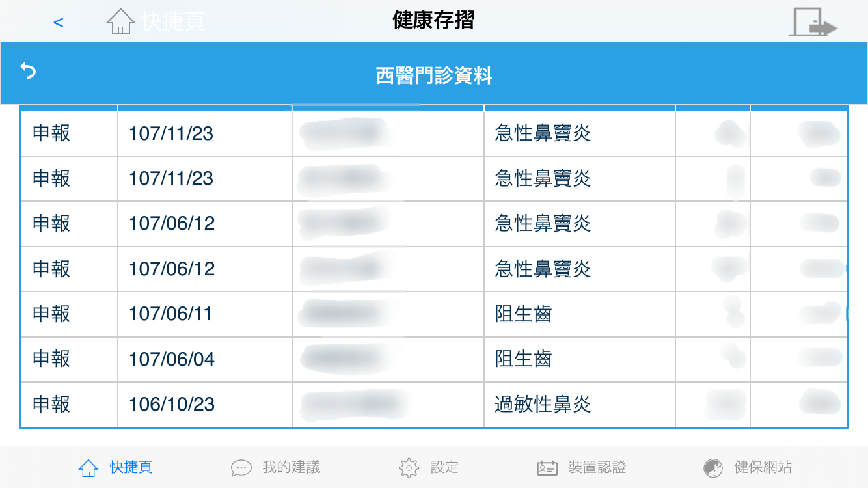Image resolution: width=868 pixels, height=488 pixels.
Task: Tap the return arrow in blue bar
Action: 28,70
